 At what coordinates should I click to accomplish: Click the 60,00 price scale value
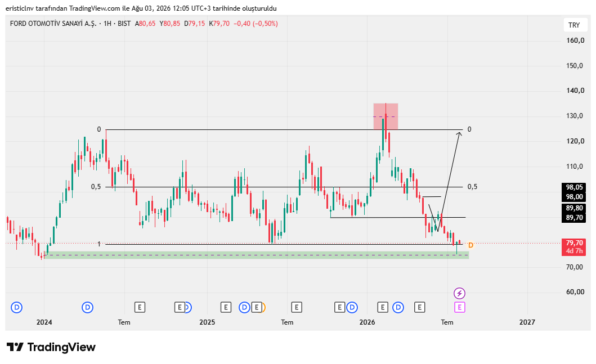click(x=575, y=292)
